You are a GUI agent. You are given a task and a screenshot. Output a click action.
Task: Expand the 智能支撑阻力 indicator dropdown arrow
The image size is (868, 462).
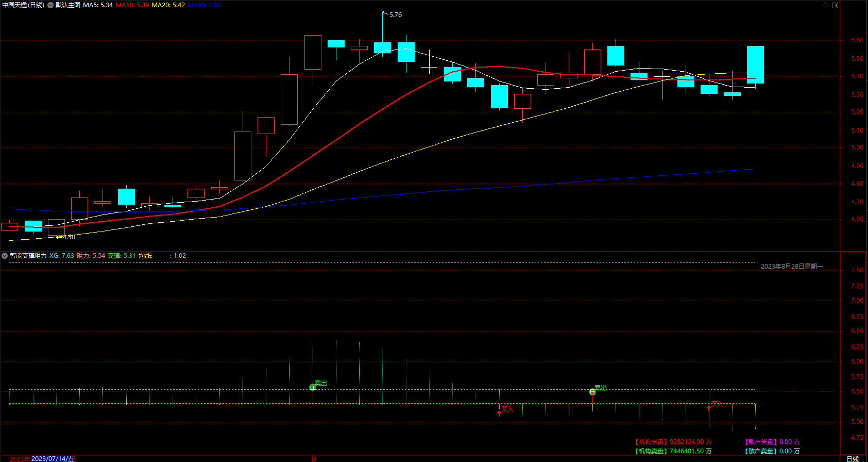click(5, 256)
